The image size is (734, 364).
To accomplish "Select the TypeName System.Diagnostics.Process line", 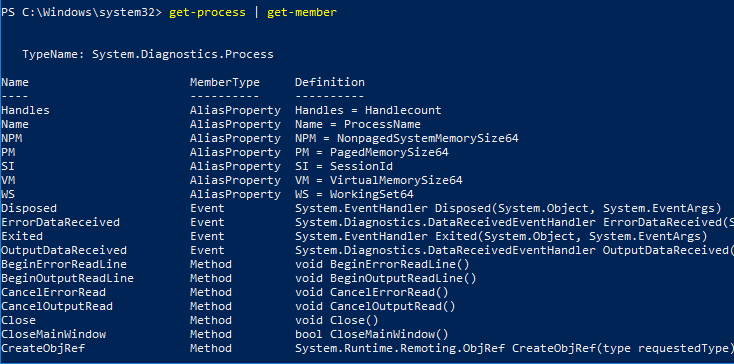I will point(148,54).
